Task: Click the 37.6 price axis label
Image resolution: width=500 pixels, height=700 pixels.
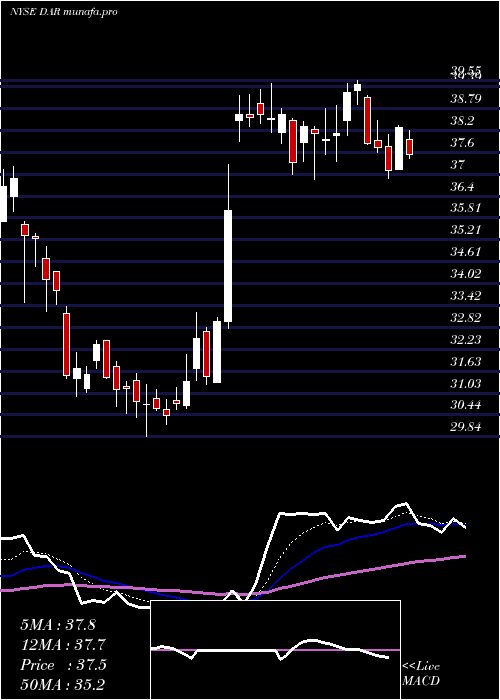Action: (x=463, y=143)
